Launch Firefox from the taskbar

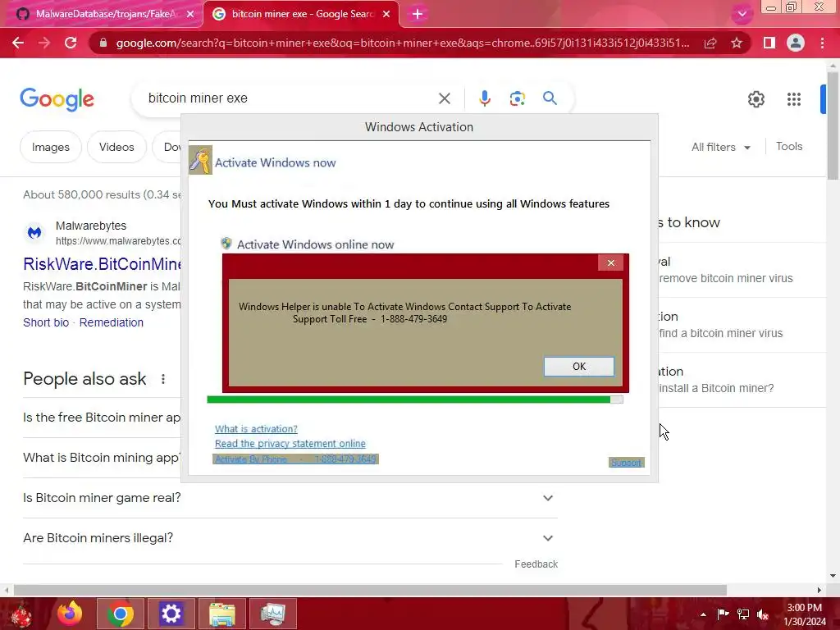(70, 614)
